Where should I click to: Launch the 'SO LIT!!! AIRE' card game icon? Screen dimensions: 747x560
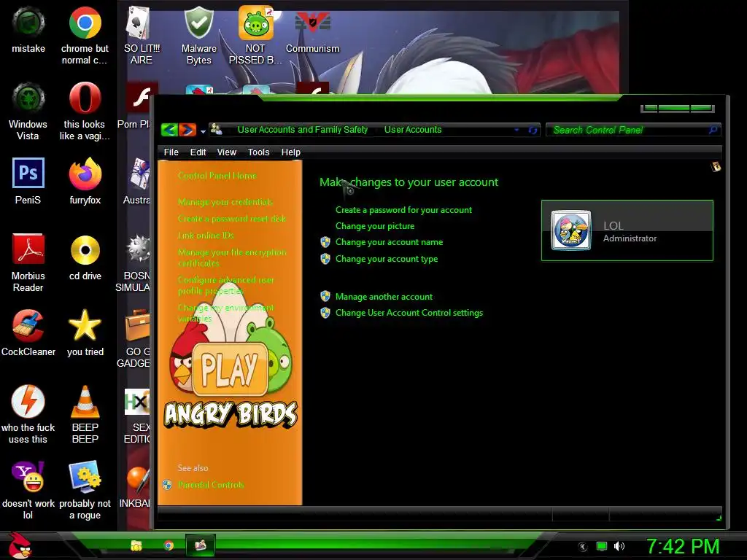pos(141,35)
